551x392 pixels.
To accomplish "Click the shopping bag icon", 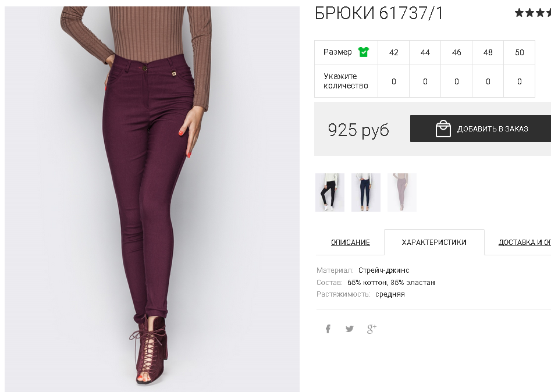I will [443, 129].
